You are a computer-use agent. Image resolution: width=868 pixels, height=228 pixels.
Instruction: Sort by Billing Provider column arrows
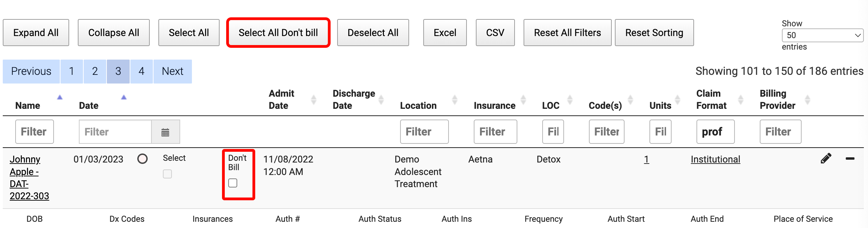[x=807, y=100]
